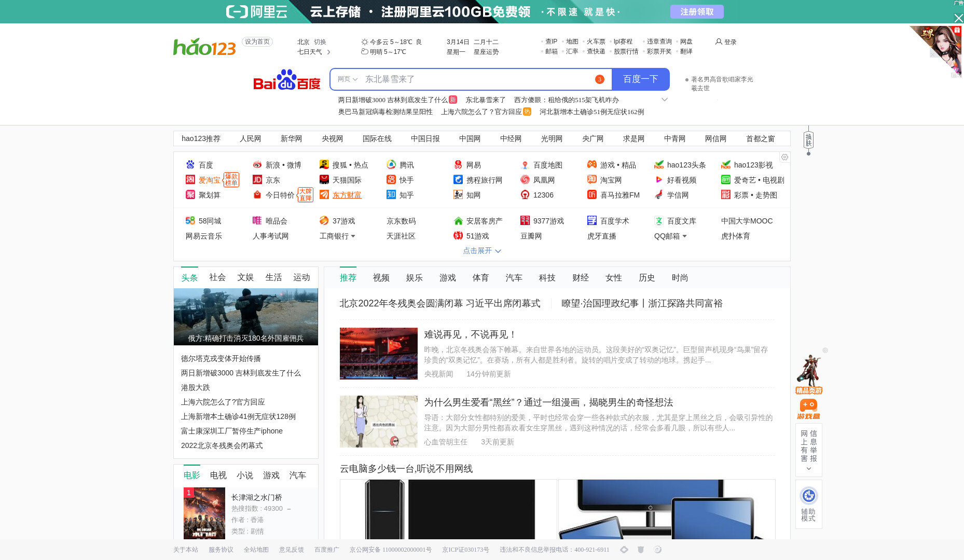Image resolution: width=964 pixels, height=560 pixels.
Task: Open the 东方财富 link
Action: click(347, 195)
